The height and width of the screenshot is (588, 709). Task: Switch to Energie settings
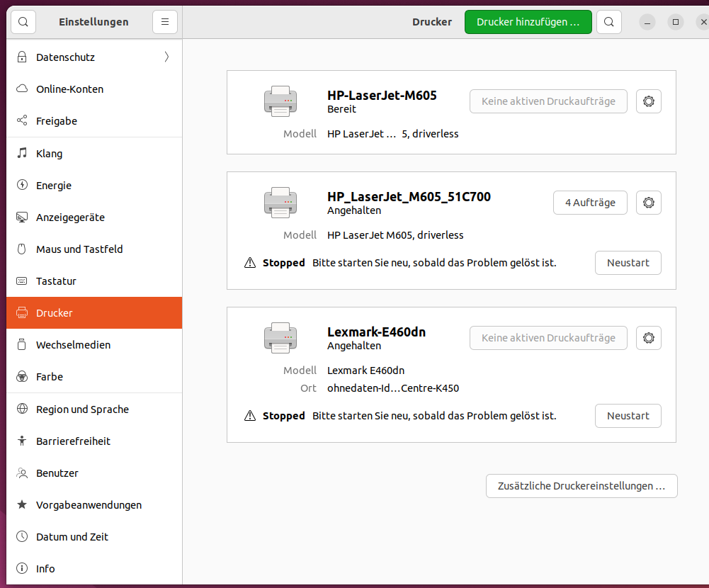[x=94, y=186]
